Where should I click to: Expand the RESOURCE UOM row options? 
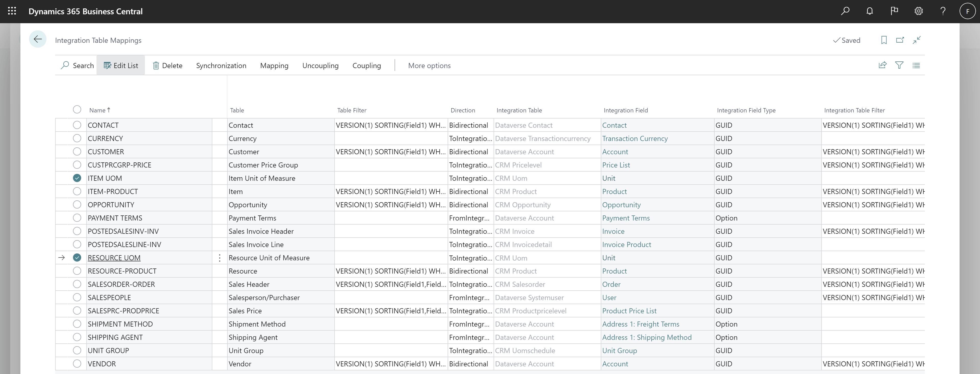[x=219, y=257]
